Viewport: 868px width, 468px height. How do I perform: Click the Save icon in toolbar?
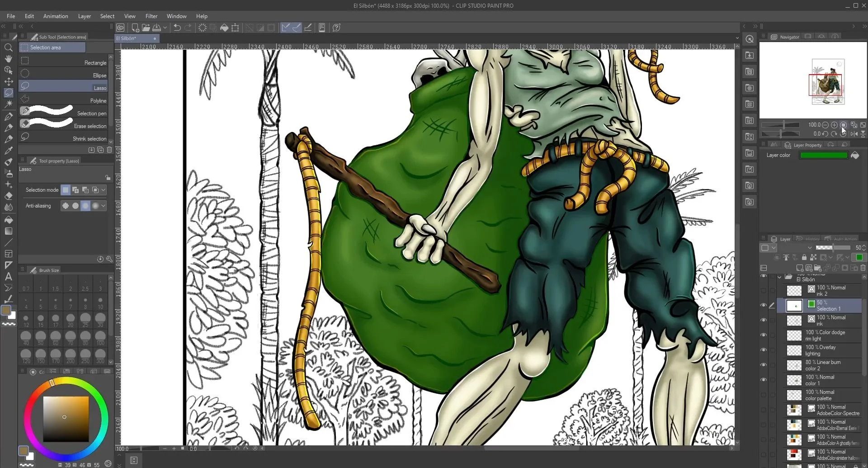click(x=156, y=28)
